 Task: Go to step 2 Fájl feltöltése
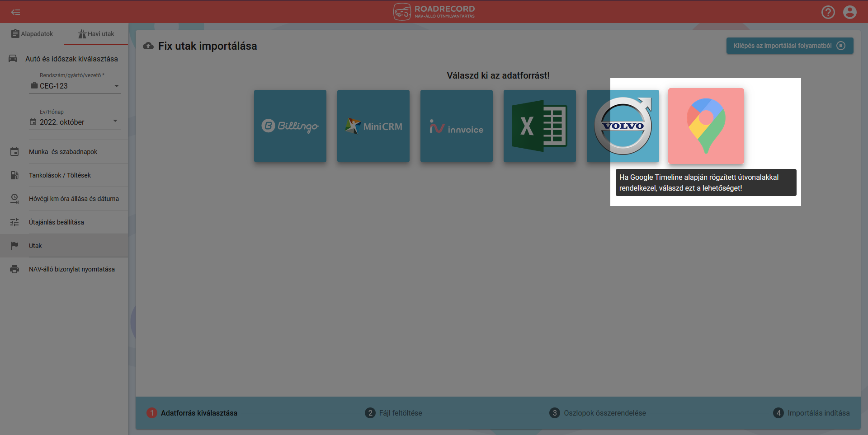click(x=393, y=413)
